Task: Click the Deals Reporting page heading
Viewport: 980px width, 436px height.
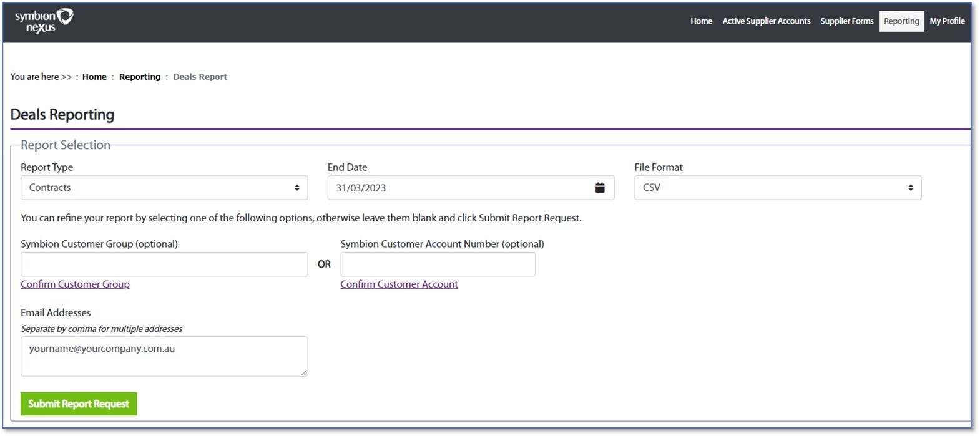Action: click(62, 115)
